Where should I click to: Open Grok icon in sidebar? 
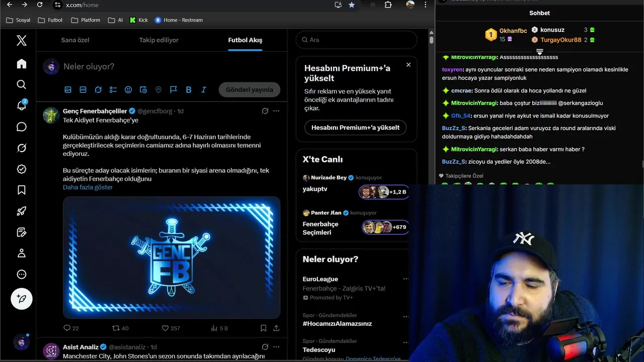[x=21, y=148]
